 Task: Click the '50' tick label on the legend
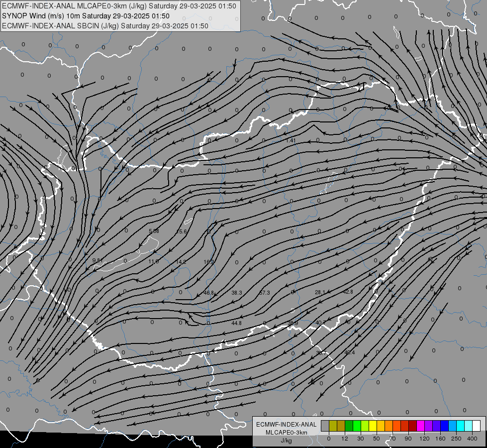click(377, 439)
